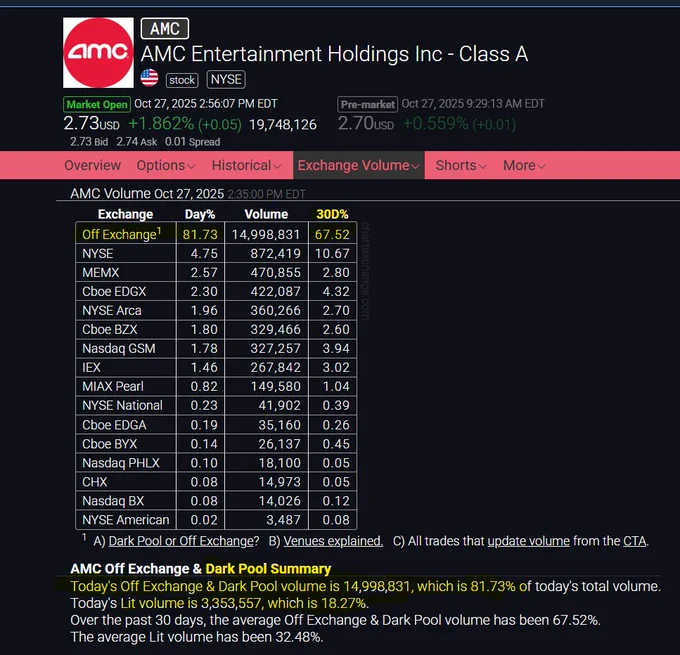Image resolution: width=680 pixels, height=655 pixels.
Task: Select the NYSE Arca row label
Action: pyautogui.click(x=111, y=311)
